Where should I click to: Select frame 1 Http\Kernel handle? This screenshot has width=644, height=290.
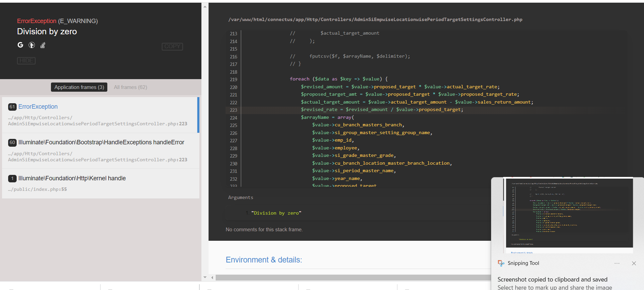click(101, 183)
